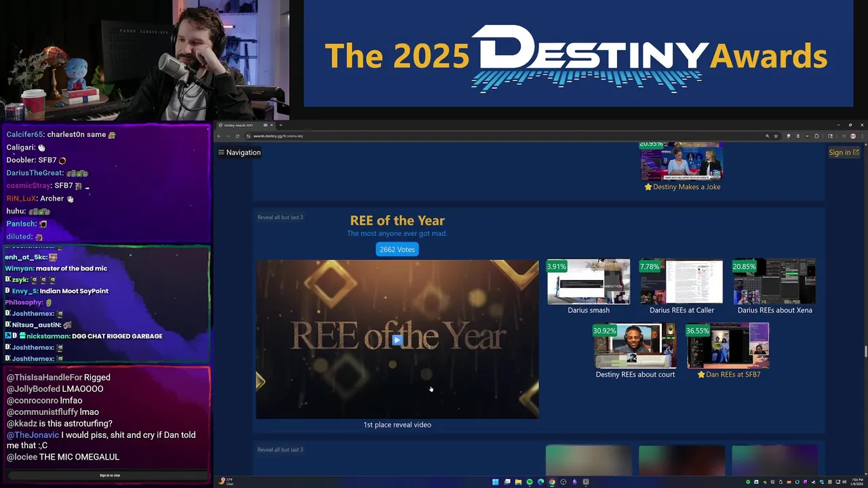The height and width of the screenshot is (488, 868).
Task: Click the 2662 Votes button
Action: tap(397, 249)
